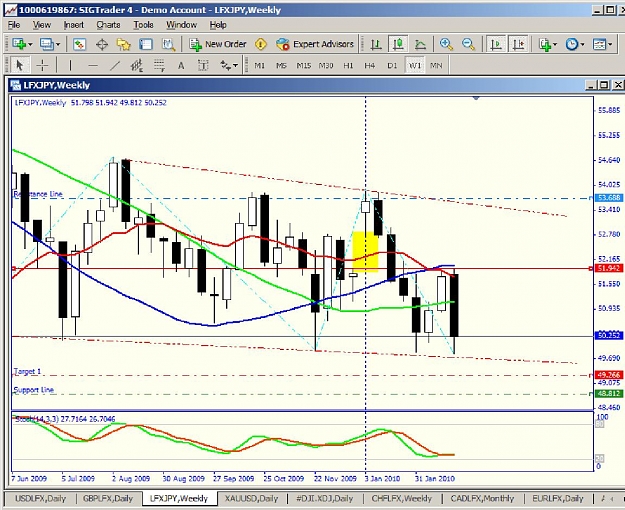Image resolution: width=625 pixels, height=510 pixels.
Task: Click the Resistance Line label
Action: [38, 194]
